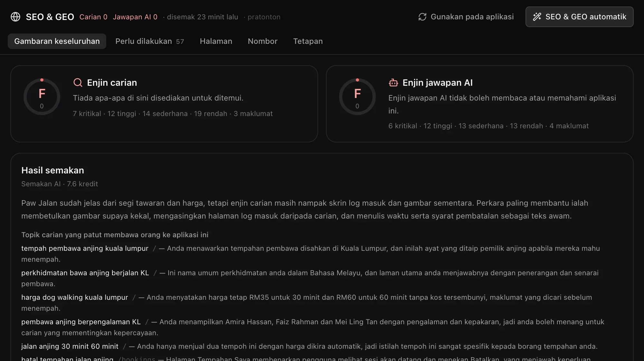Click the robot icon beside Enjin jawapan AI
The image size is (644, 361).
point(393,83)
